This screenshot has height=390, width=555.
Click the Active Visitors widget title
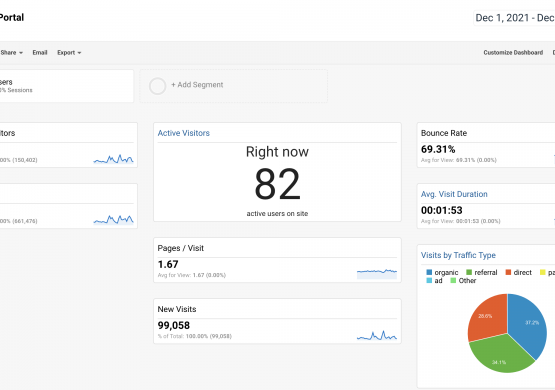(183, 133)
